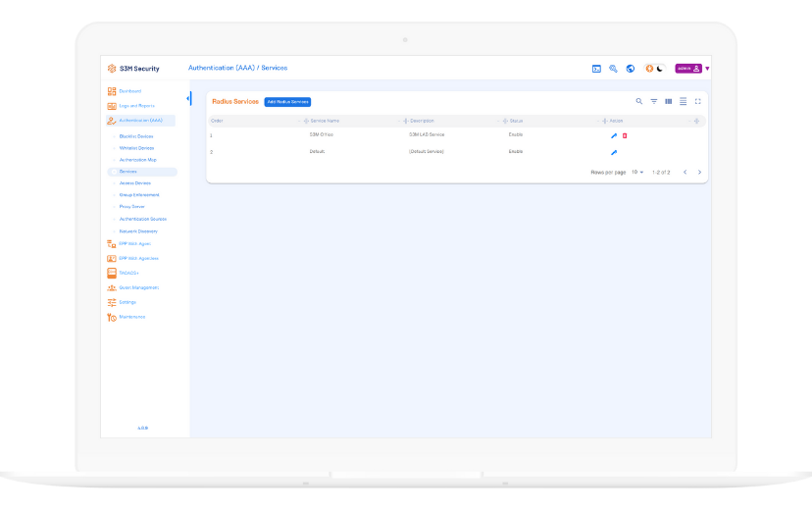Edit the Default service row

614,152
